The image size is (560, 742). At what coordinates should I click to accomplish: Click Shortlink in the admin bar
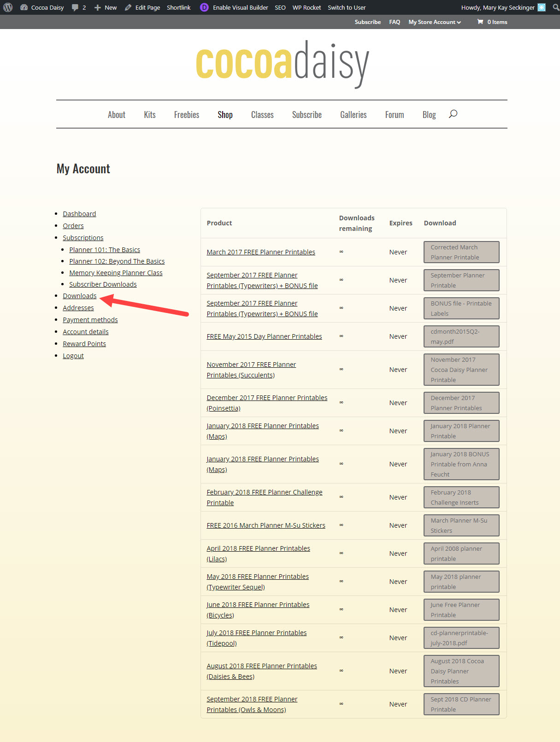(179, 7)
